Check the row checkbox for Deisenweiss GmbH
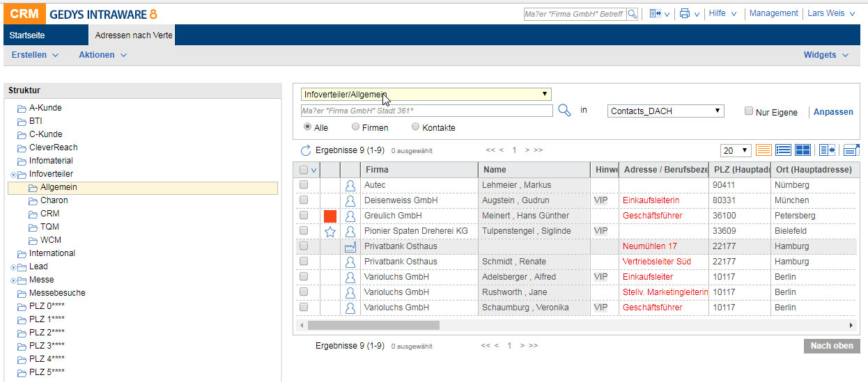Image resolution: width=868 pixels, height=382 pixels. (304, 200)
